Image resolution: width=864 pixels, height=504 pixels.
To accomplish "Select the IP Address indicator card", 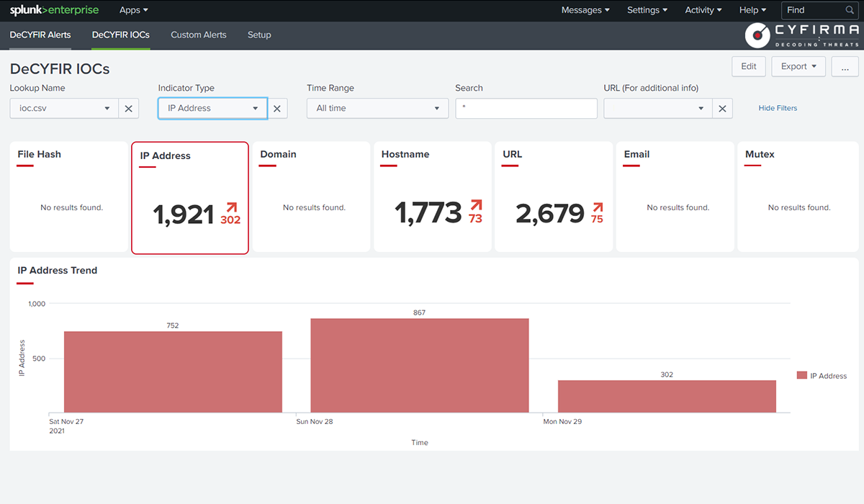I will (190, 198).
